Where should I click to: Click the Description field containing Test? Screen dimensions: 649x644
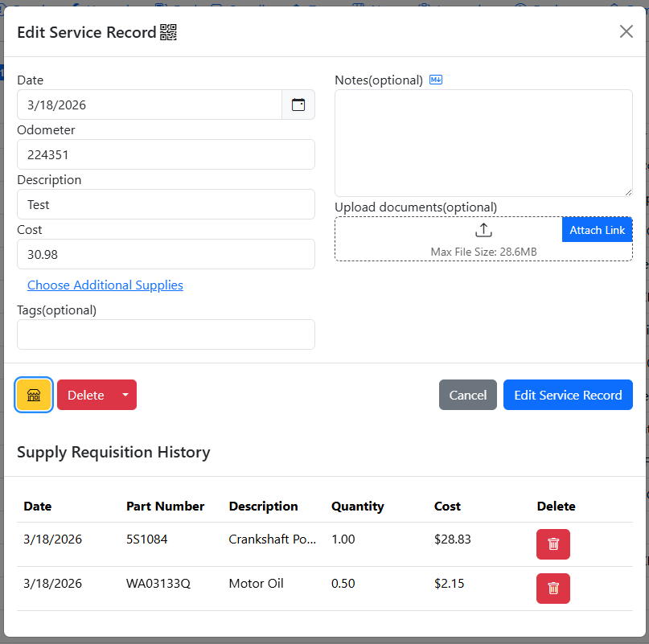(166, 204)
